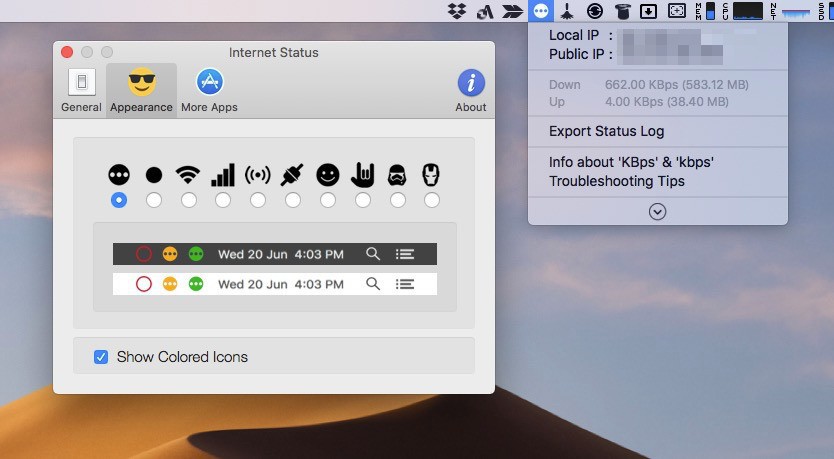Click the About info icon
834x459 pixels.
pos(471,90)
